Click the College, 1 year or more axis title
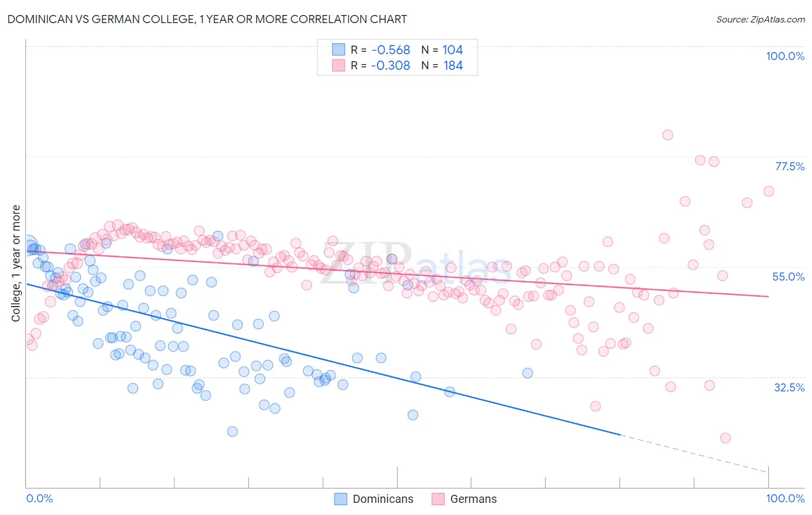This screenshot has height=515, width=812. [x=16, y=263]
